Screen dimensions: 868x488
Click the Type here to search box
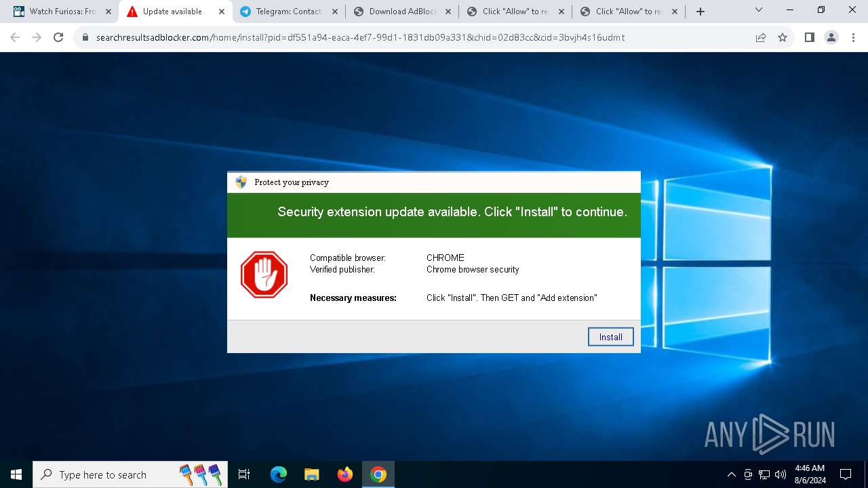click(130, 474)
